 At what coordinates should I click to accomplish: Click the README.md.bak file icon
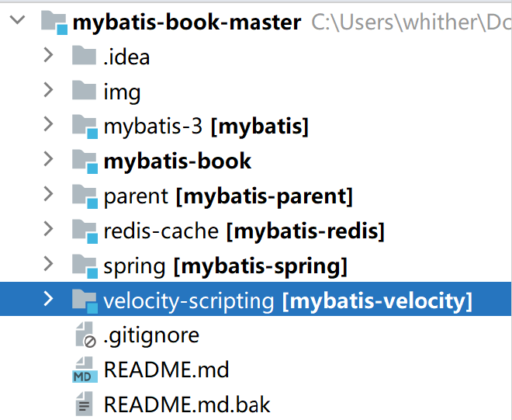pos(84,404)
